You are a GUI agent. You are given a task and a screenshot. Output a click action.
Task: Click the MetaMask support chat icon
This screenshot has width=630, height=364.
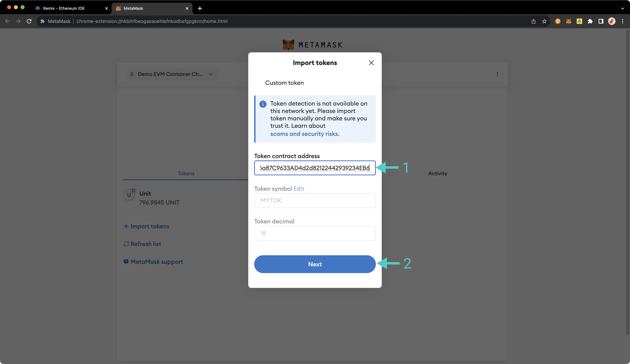(125, 261)
